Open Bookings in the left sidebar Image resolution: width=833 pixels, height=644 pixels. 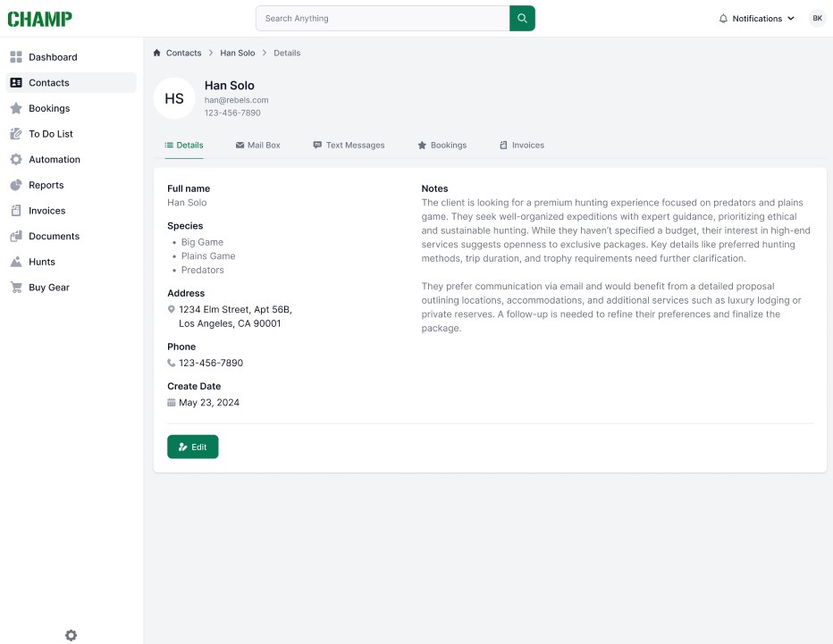click(49, 108)
